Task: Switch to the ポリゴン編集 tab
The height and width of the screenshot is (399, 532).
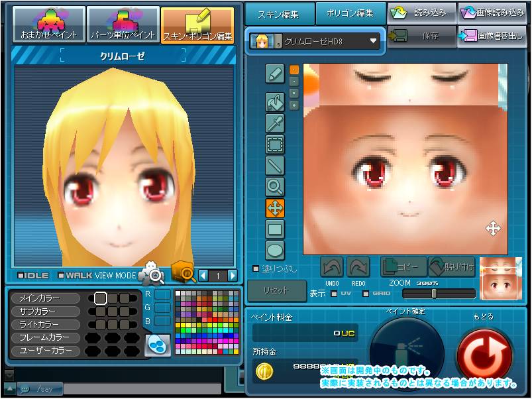Action: [351, 14]
